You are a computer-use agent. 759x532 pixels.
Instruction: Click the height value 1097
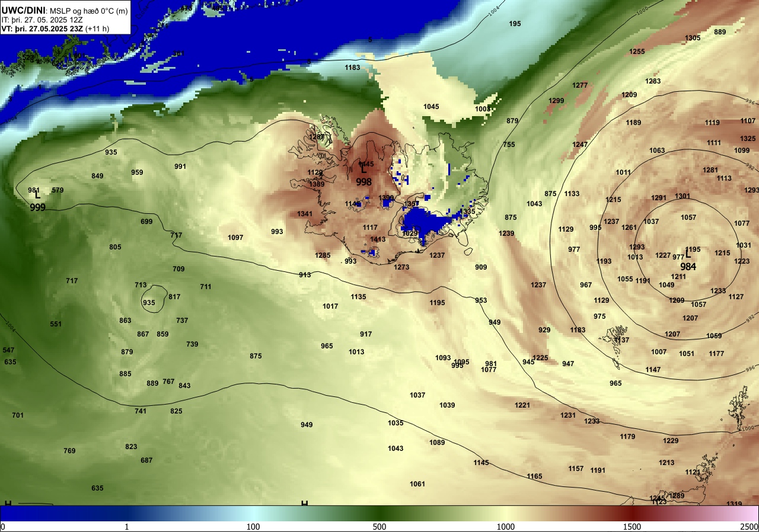(x=235, y=238)
